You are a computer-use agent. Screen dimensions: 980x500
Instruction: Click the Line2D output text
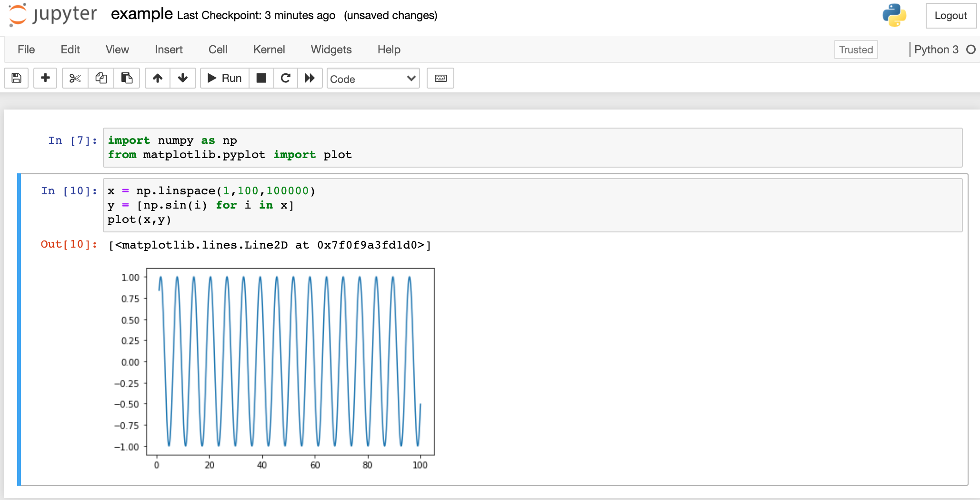[x=270, y=245]
